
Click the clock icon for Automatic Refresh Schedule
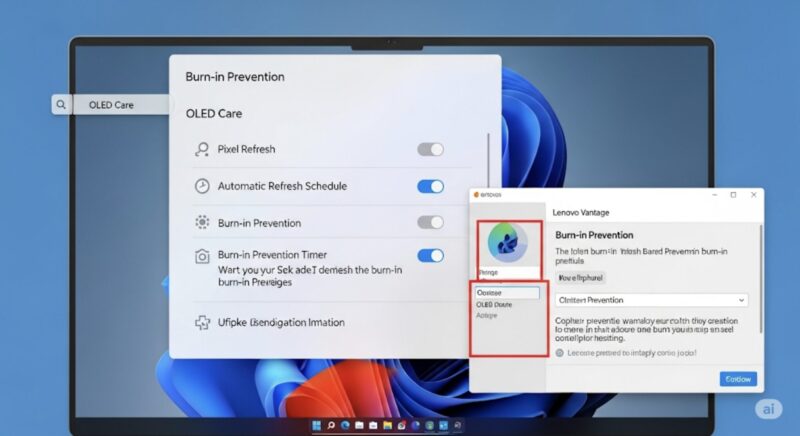coord(202,186)
